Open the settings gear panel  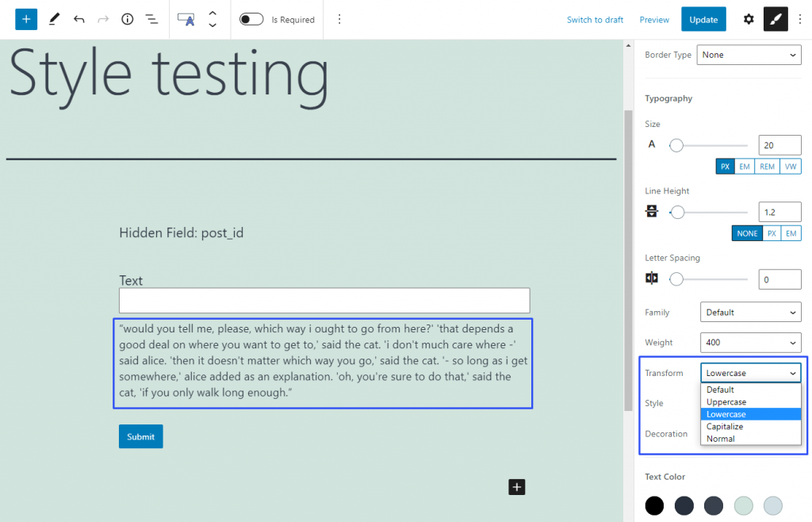(749, 20)
